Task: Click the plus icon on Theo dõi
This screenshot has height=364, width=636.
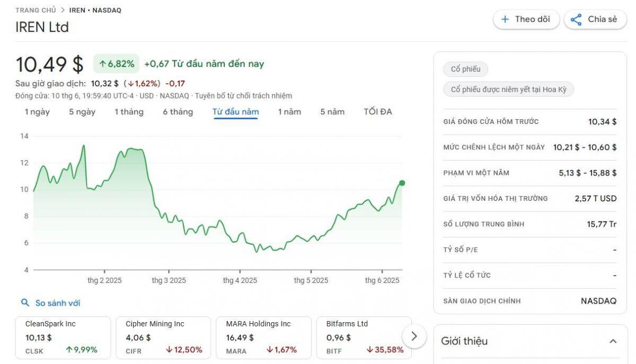Action: (x=505, y=19)
